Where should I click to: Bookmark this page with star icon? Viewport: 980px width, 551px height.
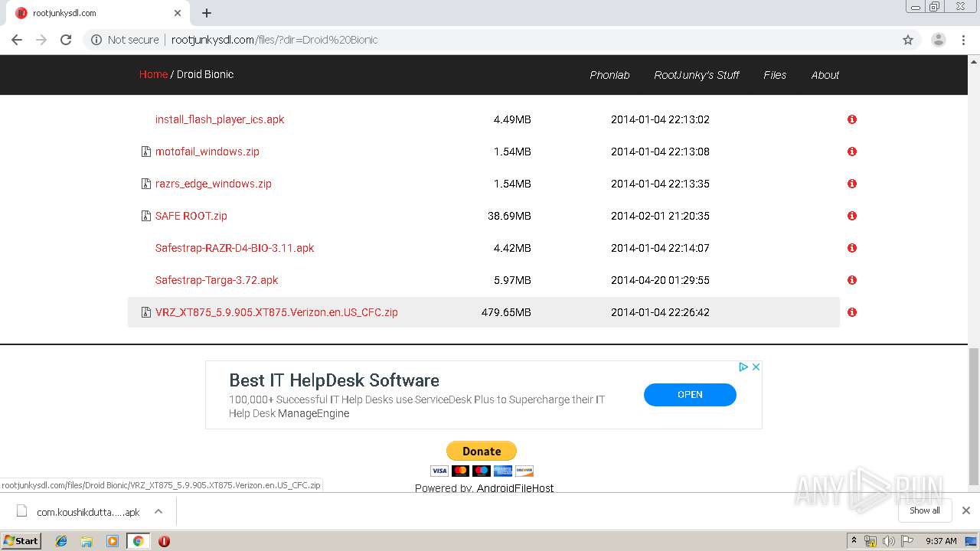pos(908,40)
